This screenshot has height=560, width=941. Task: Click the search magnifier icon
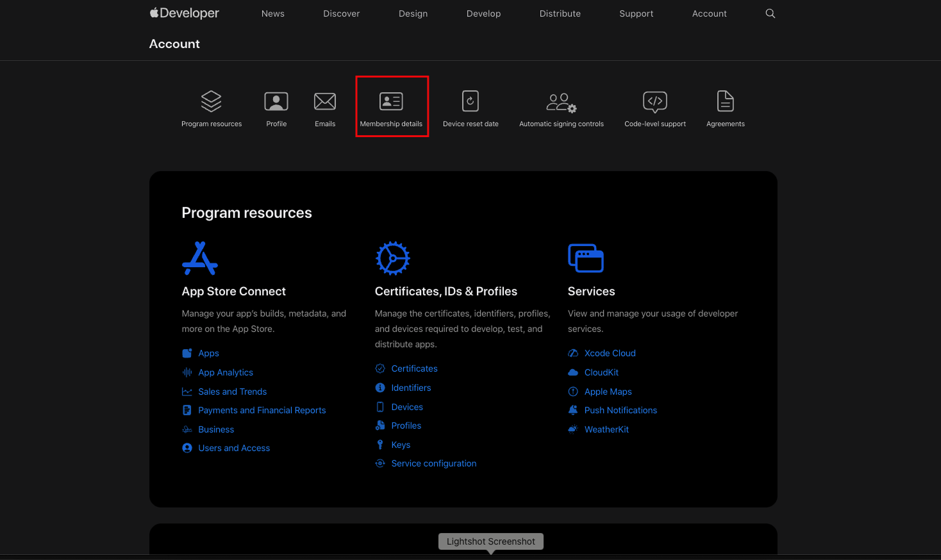[770, 13]
